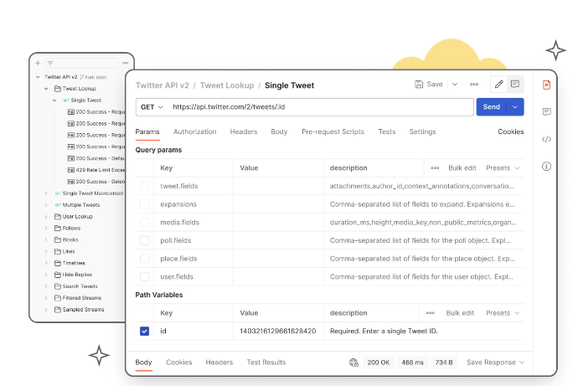Enable the expansions query param checkbox

point(144,204)
